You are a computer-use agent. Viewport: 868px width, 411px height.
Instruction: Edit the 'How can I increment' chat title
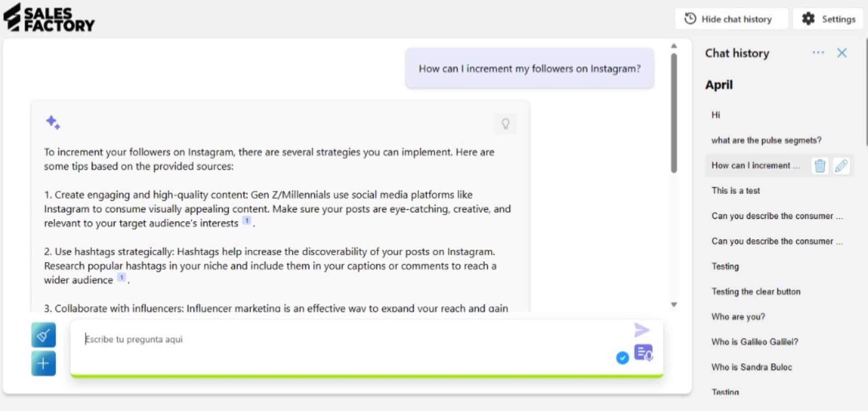pyautogui.click(x=841, y=166)
